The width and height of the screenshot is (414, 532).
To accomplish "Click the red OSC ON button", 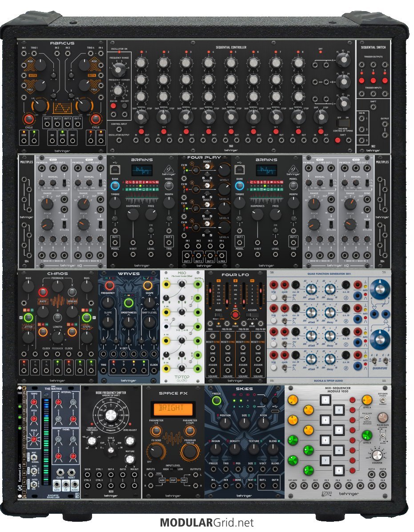I will pyautogui.click(x=113, y=106).
